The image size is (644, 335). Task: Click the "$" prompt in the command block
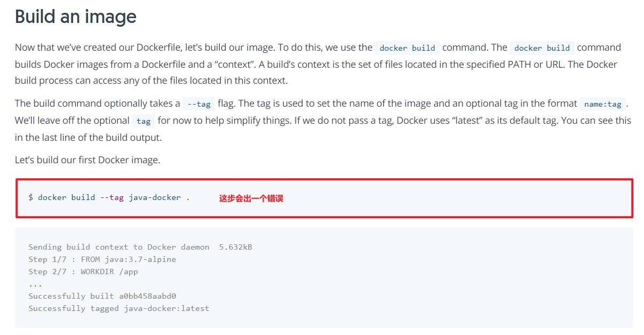click(31, 197)
